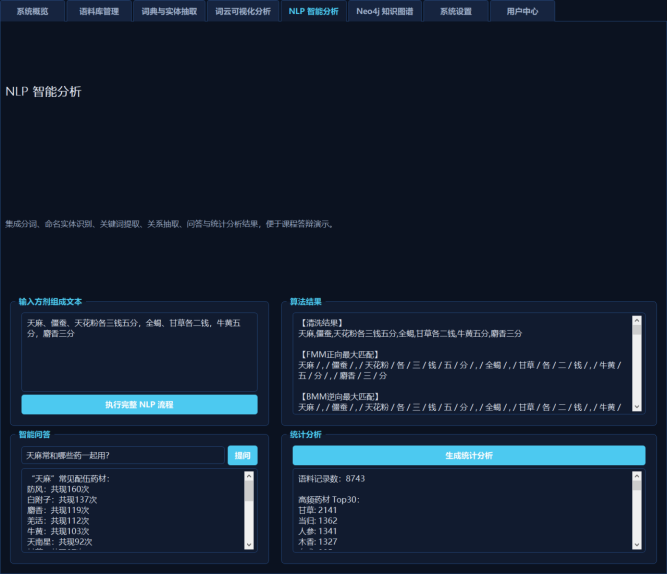Click scrollbar thumb in 智能问答 results
The width and height of the screenshot is (667, 575).
click(249, 491)
